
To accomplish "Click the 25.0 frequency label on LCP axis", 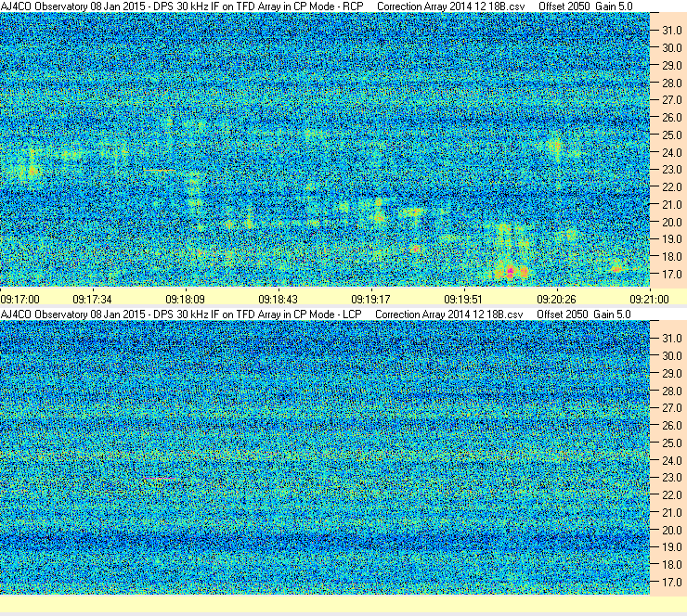I will [672, 443].
